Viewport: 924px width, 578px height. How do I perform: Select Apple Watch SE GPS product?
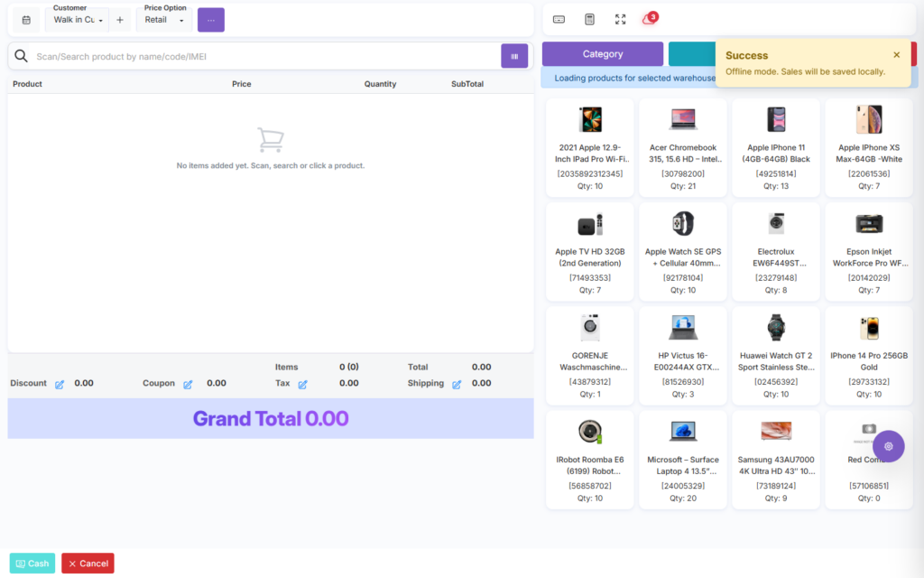coord(683,252)
